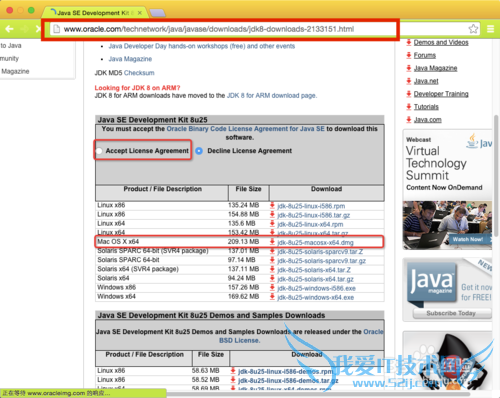Download jdk-8u25-macosx-x64.dmg file link
This screenshot has height=398, width=500.
(315, 242)
